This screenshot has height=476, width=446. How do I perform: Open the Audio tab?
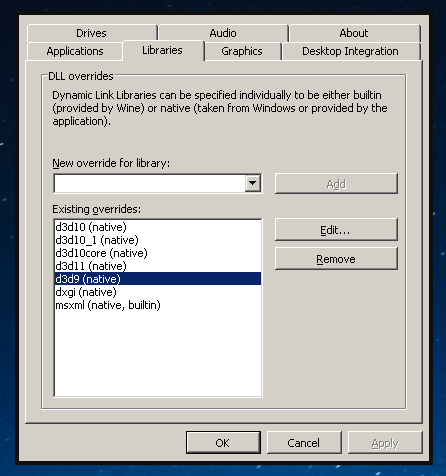[223, 33]
